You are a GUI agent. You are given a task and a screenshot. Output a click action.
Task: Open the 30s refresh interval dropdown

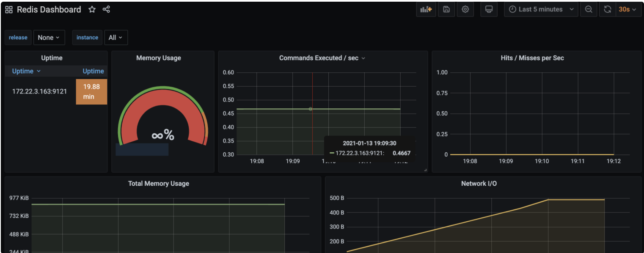(628, 9)
